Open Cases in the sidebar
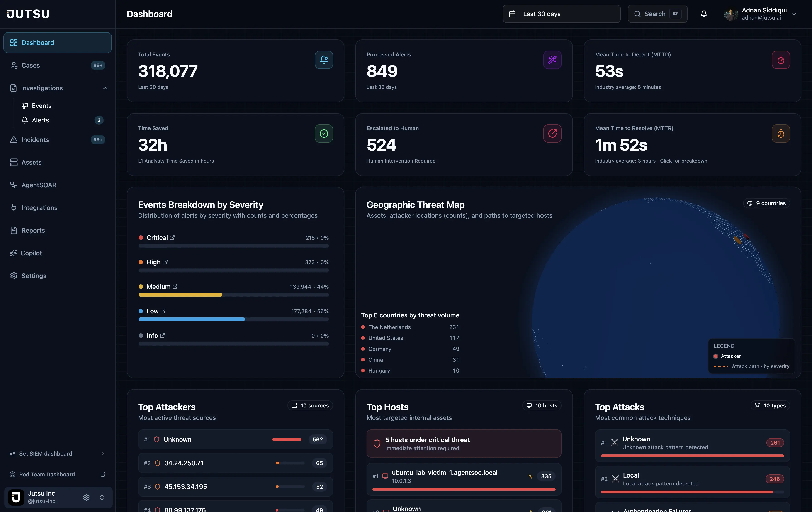The height and width of the screenshot is (512, 812). [57, 66]
